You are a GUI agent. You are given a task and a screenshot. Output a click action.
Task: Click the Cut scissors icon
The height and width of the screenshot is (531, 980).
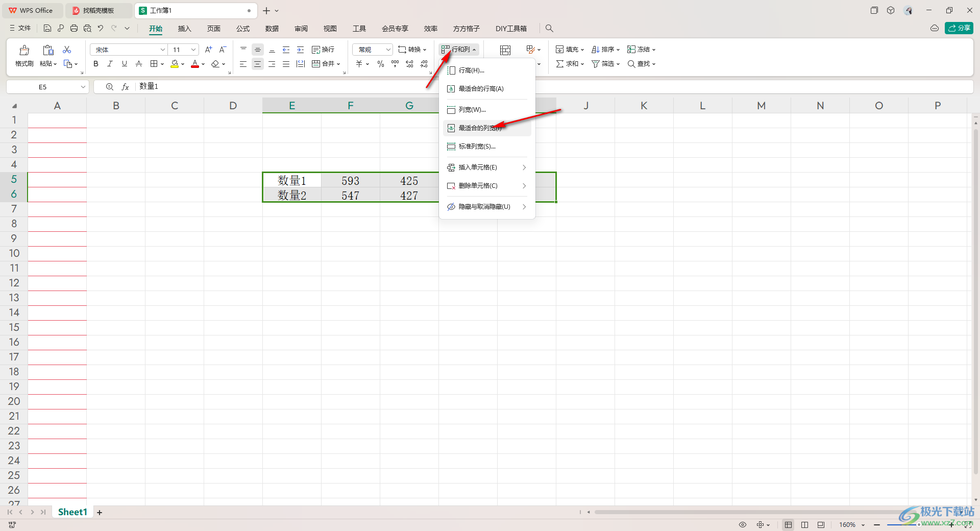(x=67, y=50)
